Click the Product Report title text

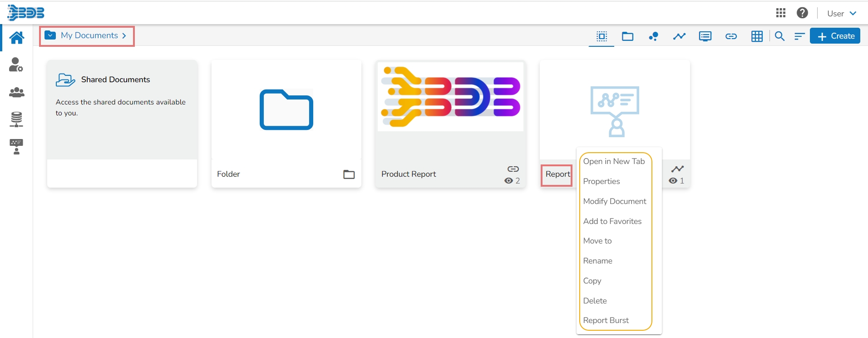409,174
